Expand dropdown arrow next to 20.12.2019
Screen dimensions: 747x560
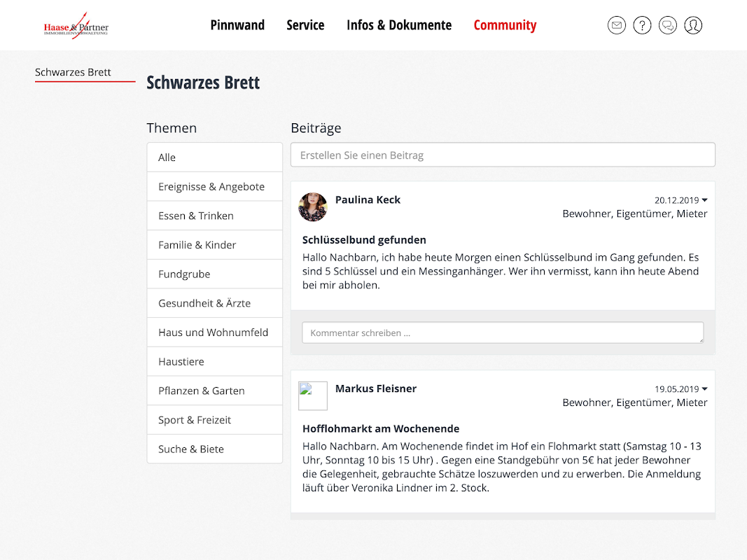(704, 200)
